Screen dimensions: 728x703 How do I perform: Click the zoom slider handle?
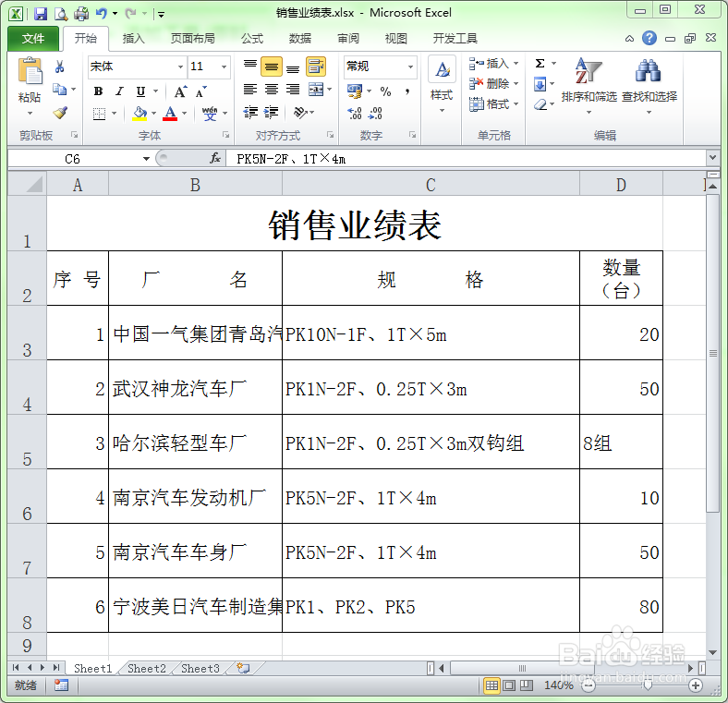coord(648,685)
